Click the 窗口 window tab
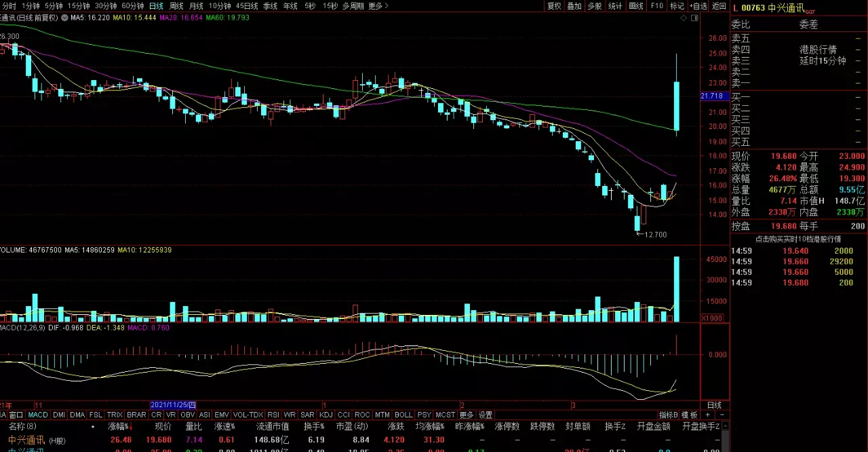Image resolution: width=868 pixels, height=452 pixels. click(16, 415)
